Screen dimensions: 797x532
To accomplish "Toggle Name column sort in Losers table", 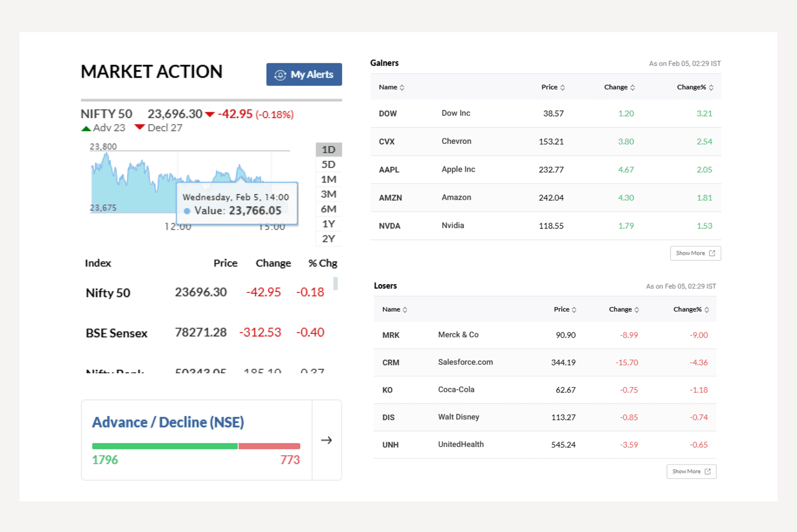I will coord(394,309).
